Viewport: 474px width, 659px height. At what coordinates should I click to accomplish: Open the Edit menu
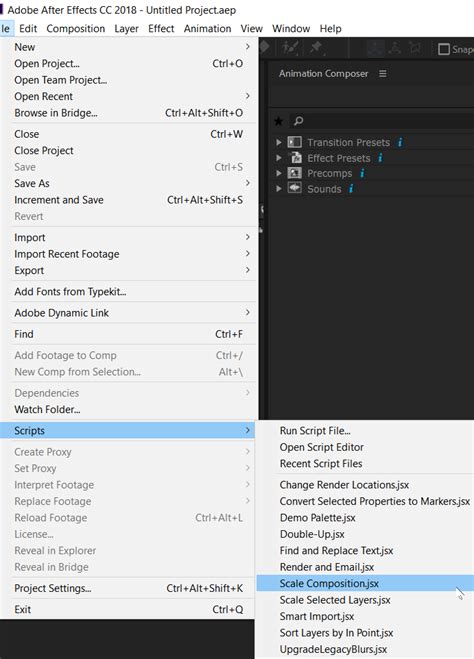point(28,29)
